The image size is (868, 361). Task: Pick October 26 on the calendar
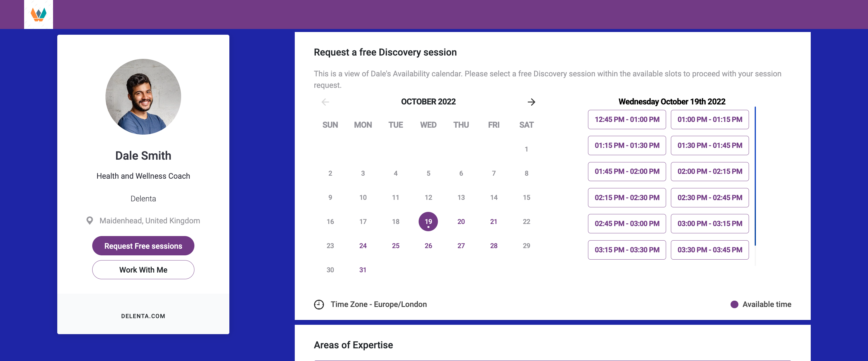[428, 246]
